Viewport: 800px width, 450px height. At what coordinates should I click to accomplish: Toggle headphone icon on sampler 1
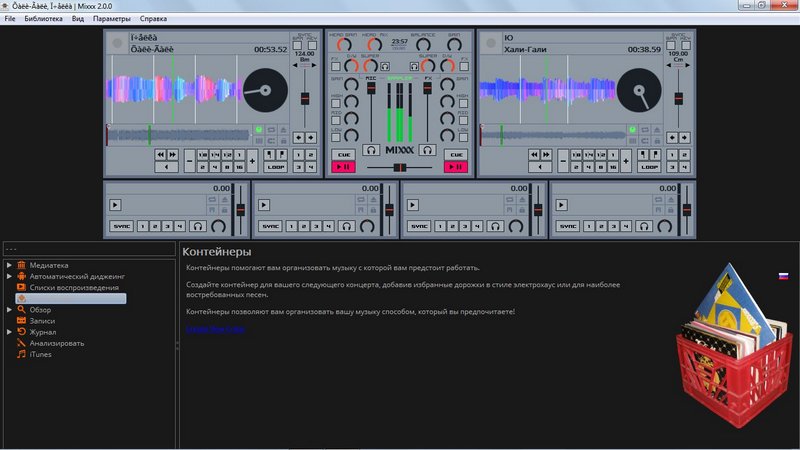tap(198, 226)
